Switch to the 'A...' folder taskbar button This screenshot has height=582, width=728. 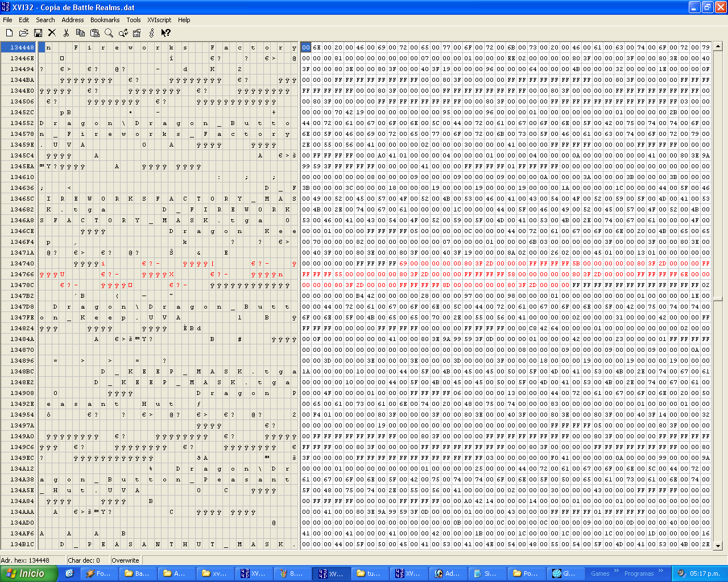pyautogui.click(x=176, y=573)
